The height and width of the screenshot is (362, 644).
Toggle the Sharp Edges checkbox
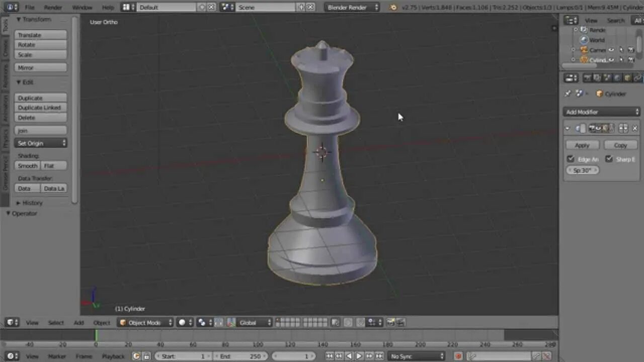click(x=609, y=159)
